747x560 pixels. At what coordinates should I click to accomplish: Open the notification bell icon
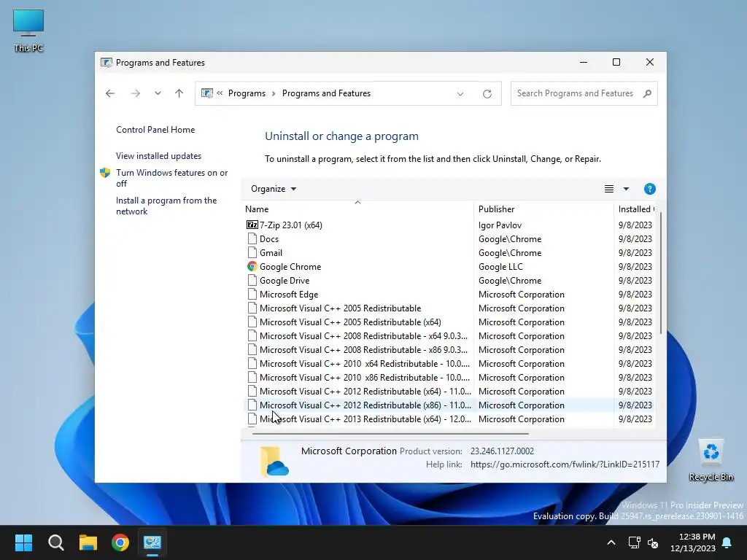727,542
